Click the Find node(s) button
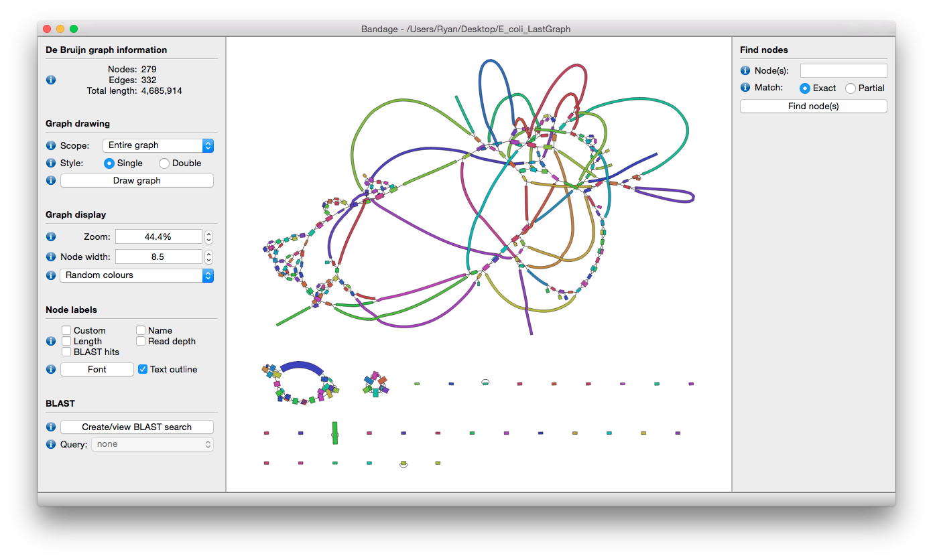The image size is (933, 560). [x=813, y=107]
